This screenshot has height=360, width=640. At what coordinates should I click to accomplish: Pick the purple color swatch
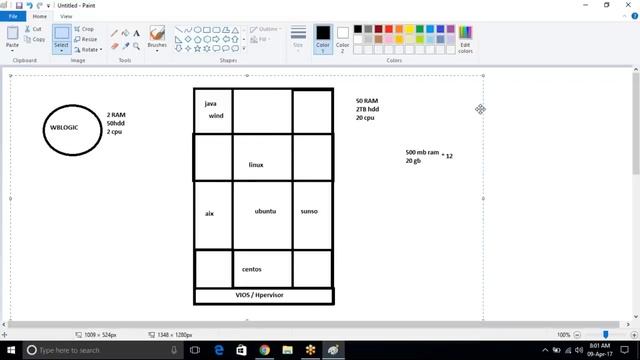(x=451, y=29)
